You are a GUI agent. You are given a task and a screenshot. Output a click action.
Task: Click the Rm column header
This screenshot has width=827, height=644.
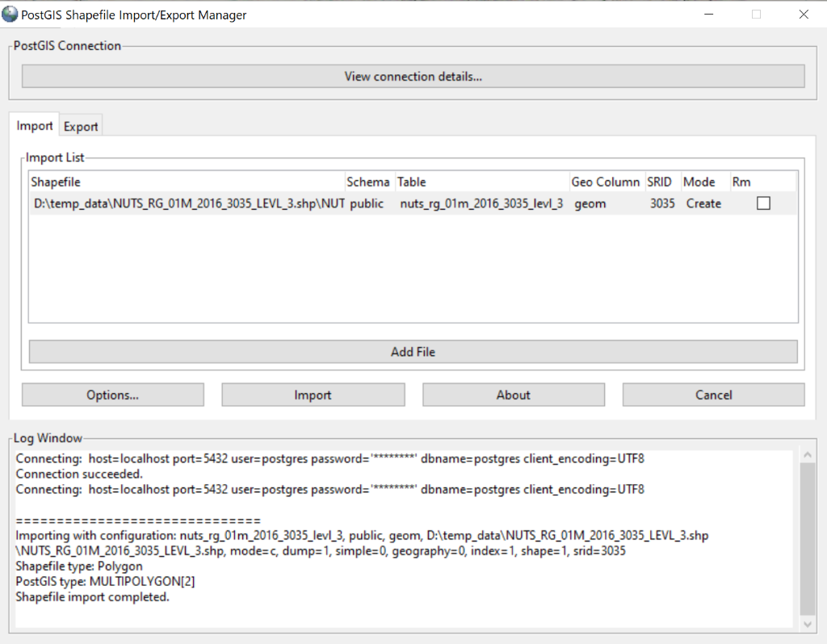click(x=762, y=182)
